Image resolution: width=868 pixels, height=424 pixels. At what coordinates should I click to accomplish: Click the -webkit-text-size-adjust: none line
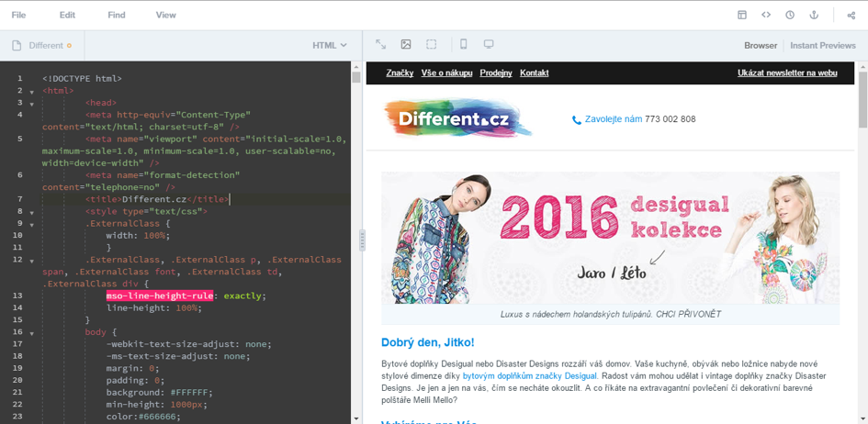click(x=189, y=344)
